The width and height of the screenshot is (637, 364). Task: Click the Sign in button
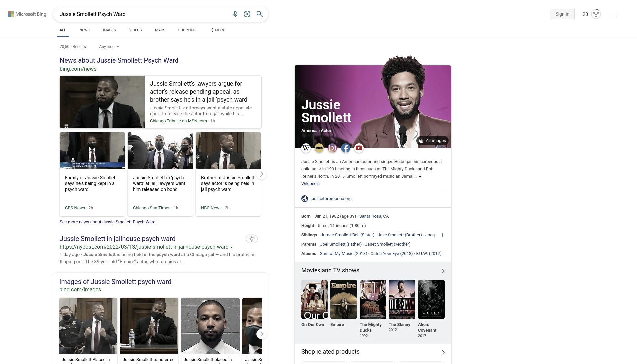pyautogui.click(x=562, y=14)
